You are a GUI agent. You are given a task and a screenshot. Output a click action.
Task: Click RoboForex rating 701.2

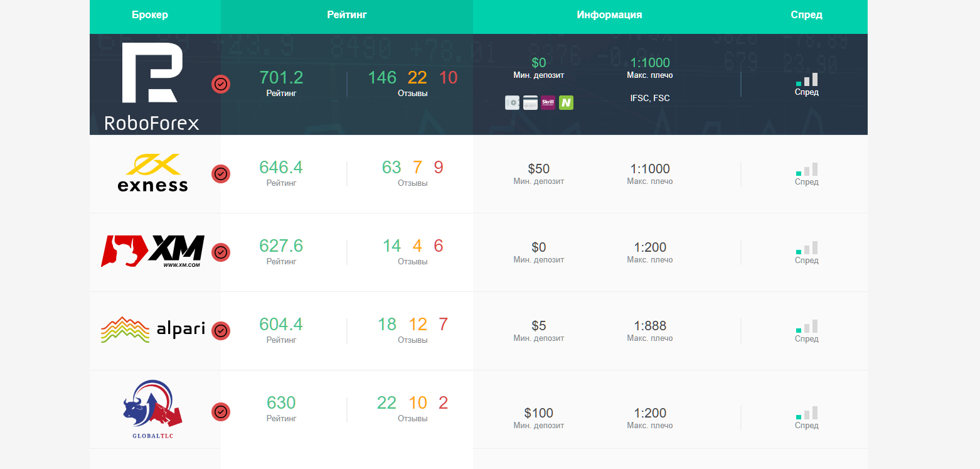[x=281, y=78]
